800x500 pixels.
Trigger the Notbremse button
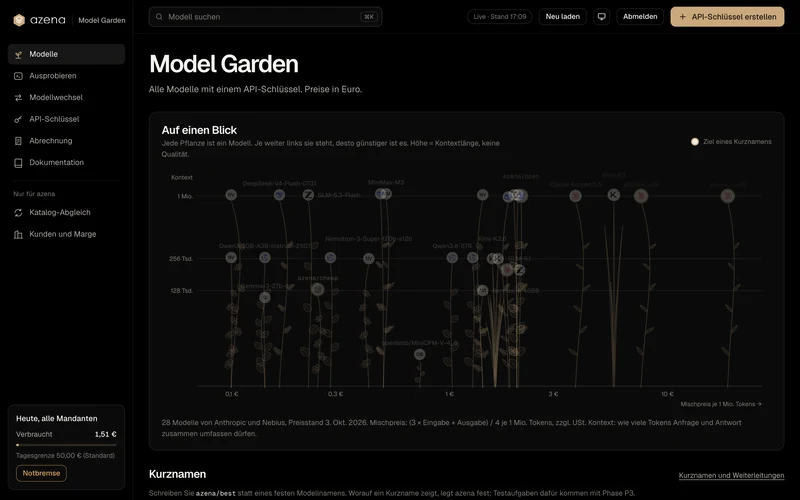(41, 473)
